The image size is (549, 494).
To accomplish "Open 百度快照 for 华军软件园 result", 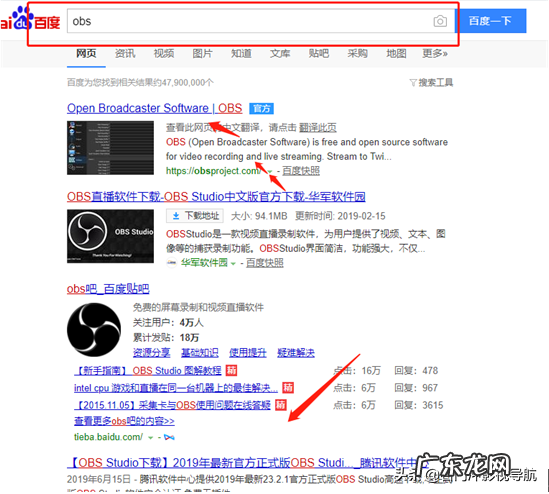I will point(265,263).
